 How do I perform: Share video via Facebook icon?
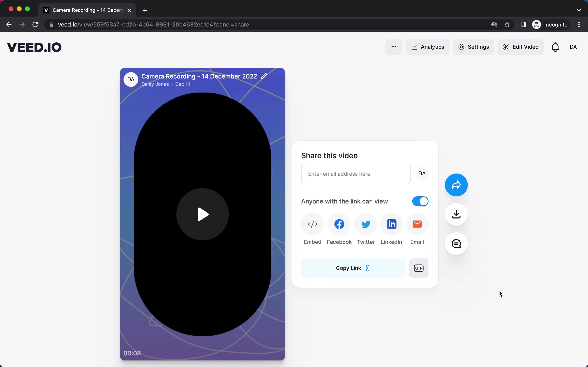(339, 224)
